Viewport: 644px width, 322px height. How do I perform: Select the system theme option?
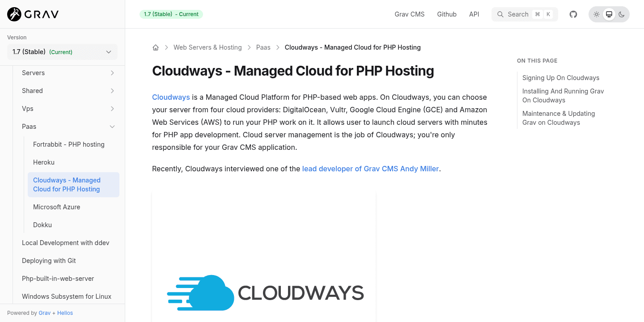609,14
